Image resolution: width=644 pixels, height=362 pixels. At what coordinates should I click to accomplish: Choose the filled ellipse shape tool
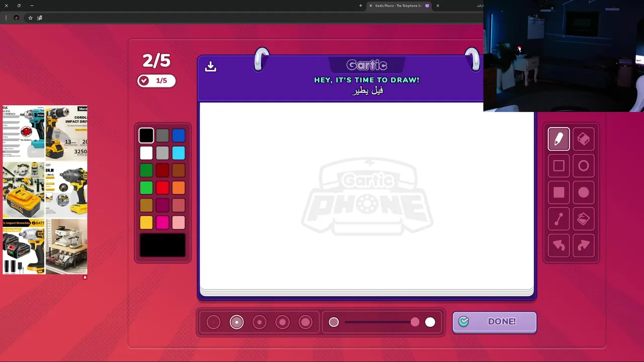[x=584, y=193]
